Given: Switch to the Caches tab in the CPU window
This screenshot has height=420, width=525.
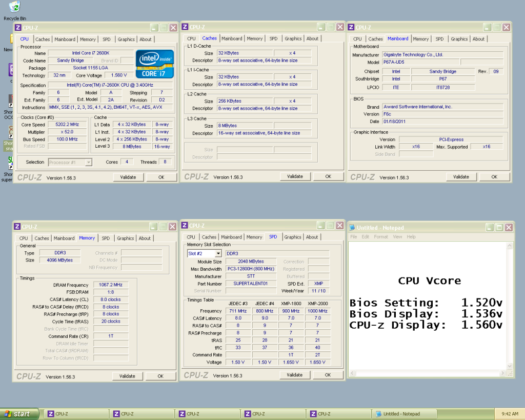Looking at the screenshot, I should coord(43,39).
